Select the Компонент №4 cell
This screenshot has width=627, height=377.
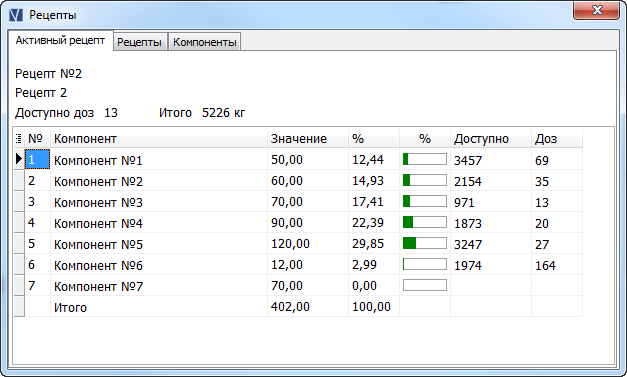tap(159, 223)
